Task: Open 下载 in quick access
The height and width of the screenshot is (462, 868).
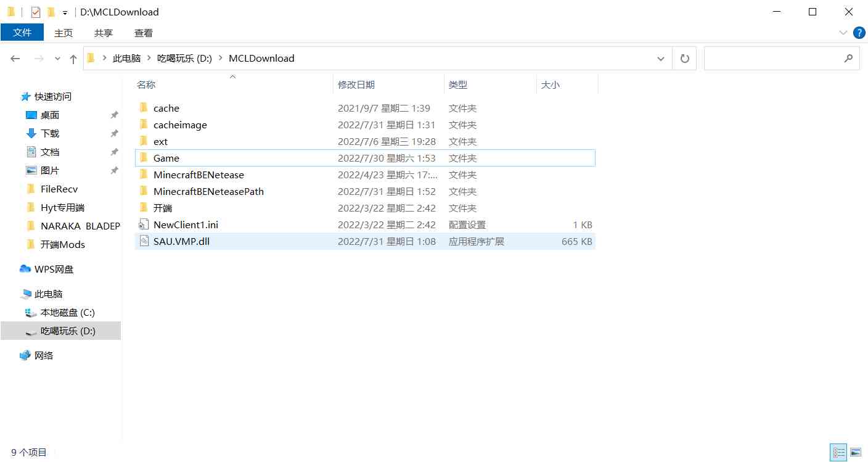Action: coord(50,133)
